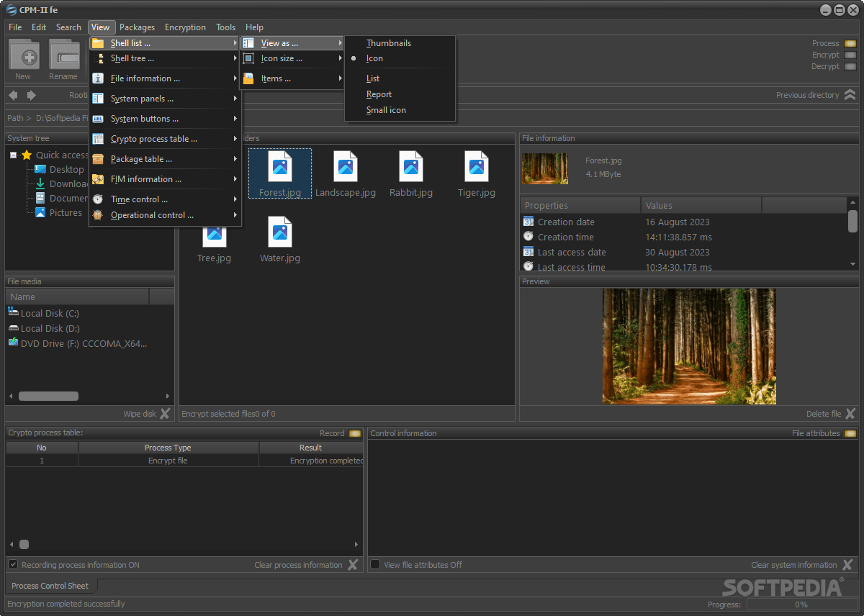Click the forward navigation arrow
This screenshot has height=616, width=864.
pos(31,95)
